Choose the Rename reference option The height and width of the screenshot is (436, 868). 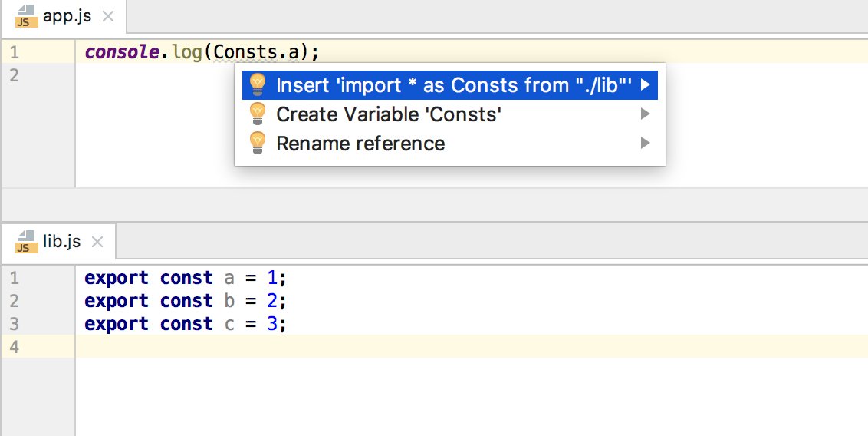(360, 144)
